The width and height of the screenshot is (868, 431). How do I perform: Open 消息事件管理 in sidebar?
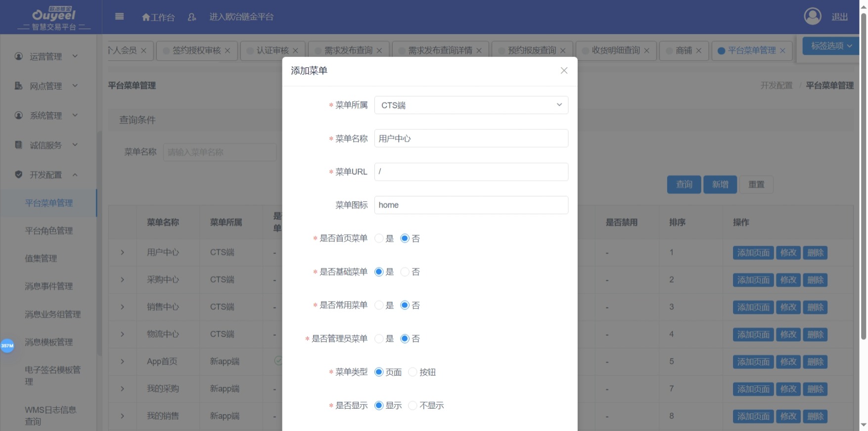coord(48,286)
